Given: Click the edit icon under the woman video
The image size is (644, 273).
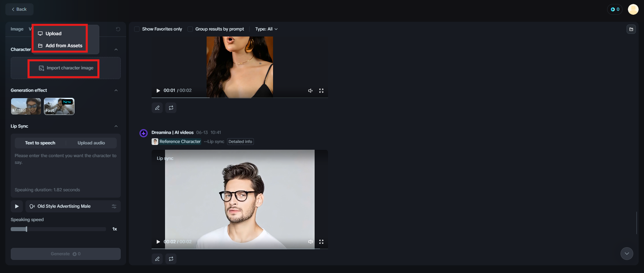Looking at the screenshot, I should point(157,108).
